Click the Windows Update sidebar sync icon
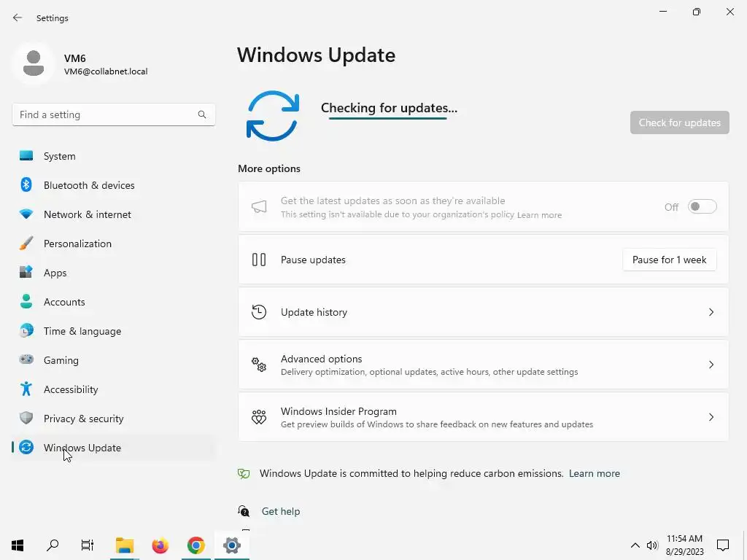This screenshot has height=560, width=747. (26, 447)
